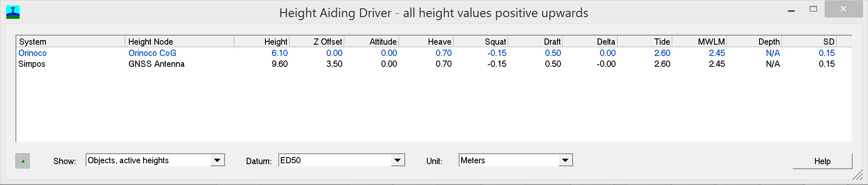Click the window resize grip corner
Image resolution: width=868 pixels, height=185 pixels.
(858, 175)
